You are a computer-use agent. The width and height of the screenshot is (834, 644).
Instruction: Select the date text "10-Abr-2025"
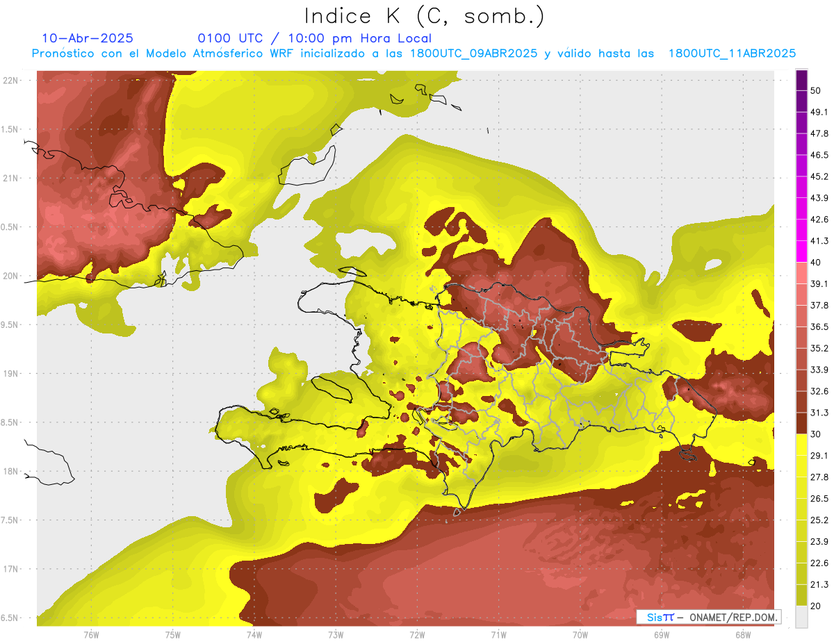tap(88, 38)
